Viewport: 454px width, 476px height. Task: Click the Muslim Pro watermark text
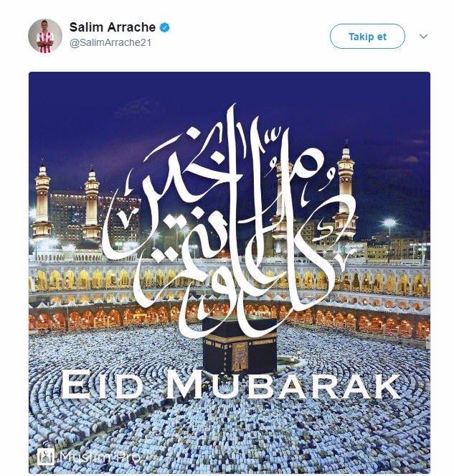(100, 457)
